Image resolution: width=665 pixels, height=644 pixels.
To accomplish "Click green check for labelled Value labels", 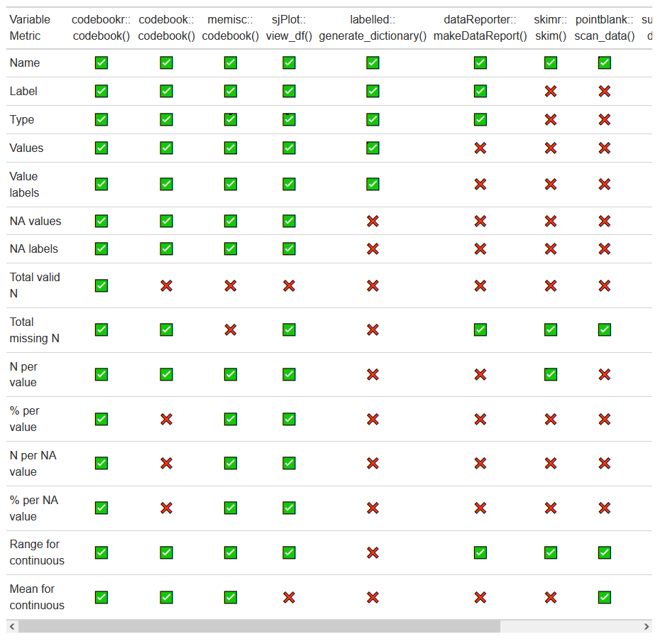I will tap(373, 185).
